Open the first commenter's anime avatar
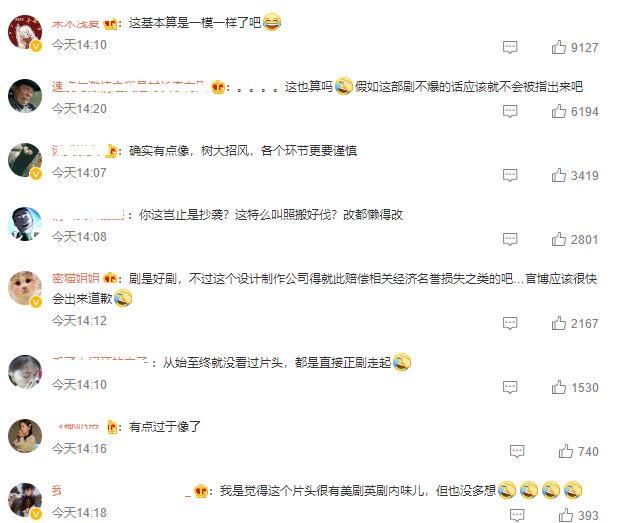The image size is (617, 523). pyautogui.click(x=25, y=32)
